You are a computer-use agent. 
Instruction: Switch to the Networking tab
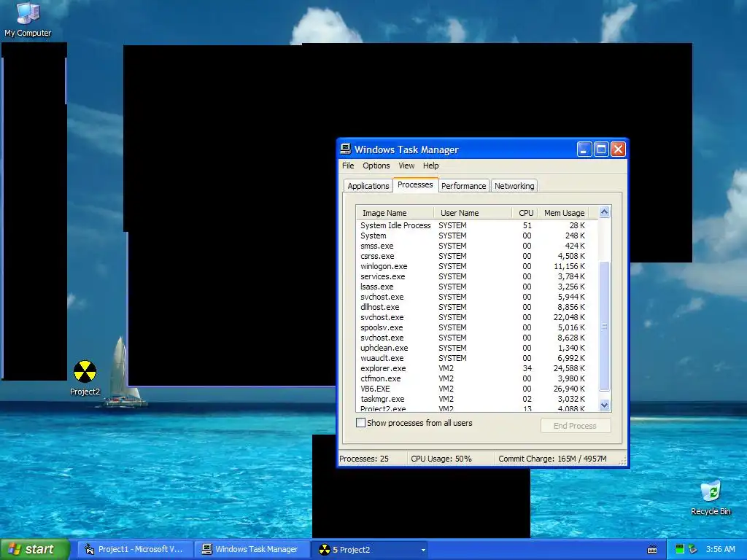[514, 186]
